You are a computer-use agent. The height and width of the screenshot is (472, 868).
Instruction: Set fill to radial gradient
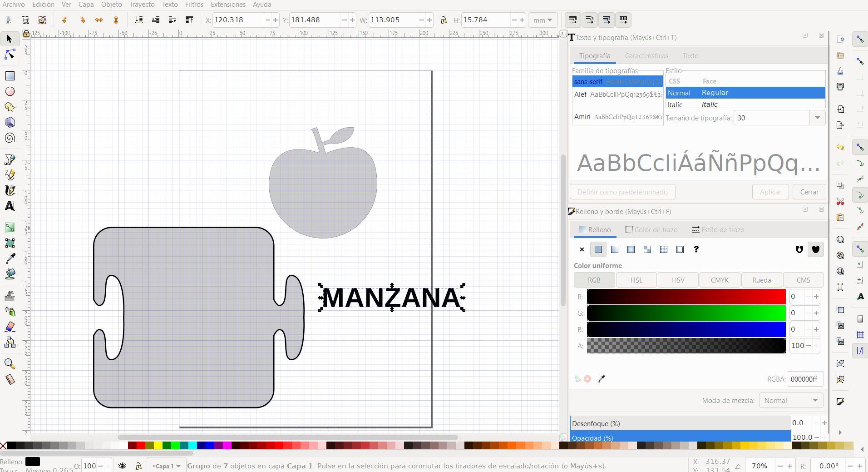point(631,249)
